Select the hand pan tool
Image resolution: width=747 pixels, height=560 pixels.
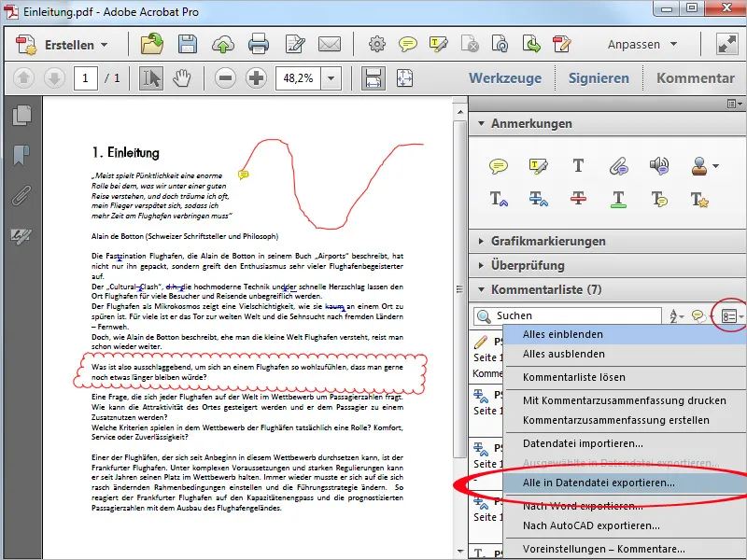click(182, 77)
